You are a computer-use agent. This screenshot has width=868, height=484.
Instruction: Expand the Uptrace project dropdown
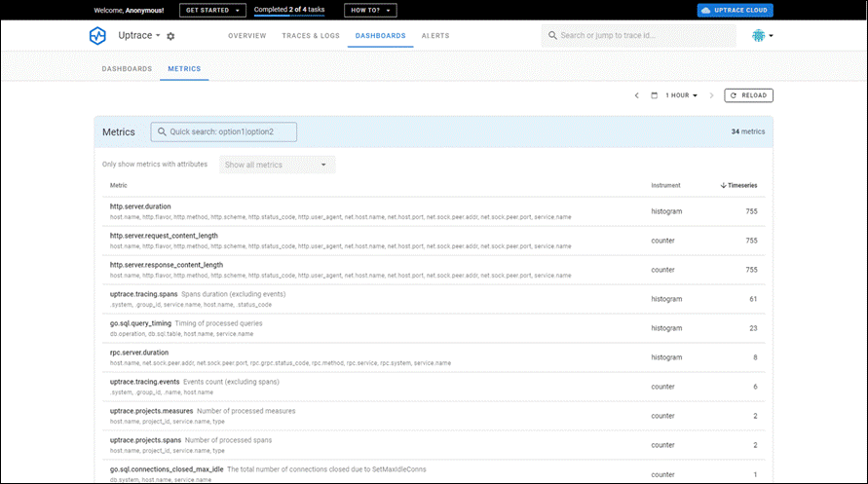pos(139,35)
